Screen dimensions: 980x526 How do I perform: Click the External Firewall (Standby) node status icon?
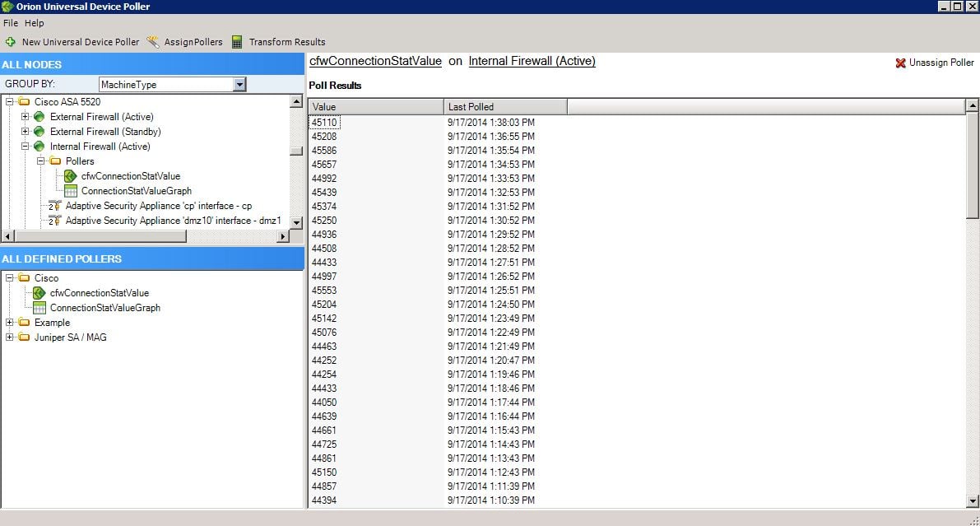(x=39, y=132)
